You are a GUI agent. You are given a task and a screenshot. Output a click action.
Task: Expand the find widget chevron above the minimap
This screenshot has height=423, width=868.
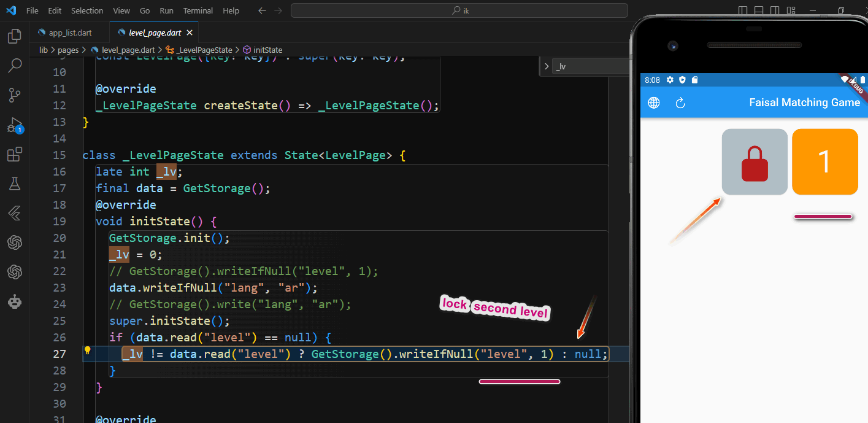point(547,66)
